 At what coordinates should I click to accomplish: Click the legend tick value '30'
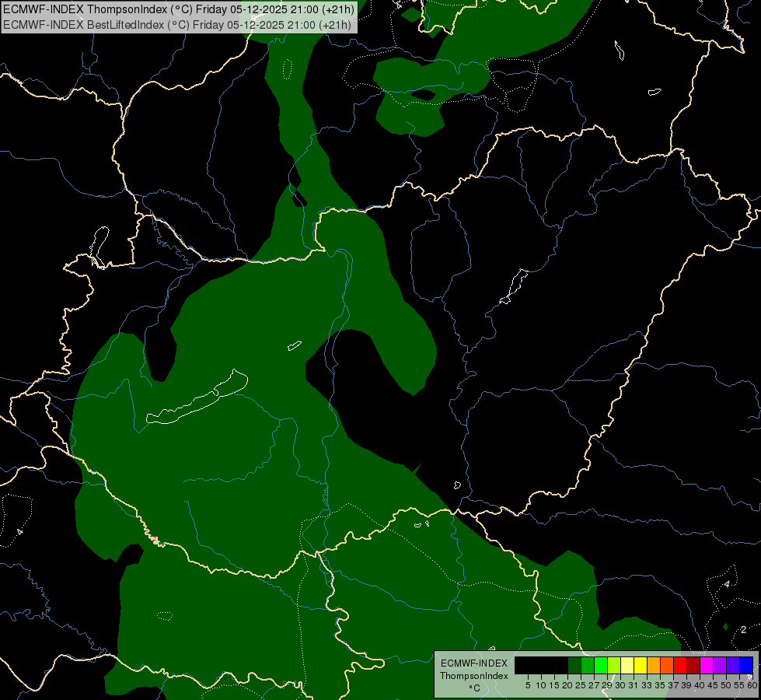point(620,685)
